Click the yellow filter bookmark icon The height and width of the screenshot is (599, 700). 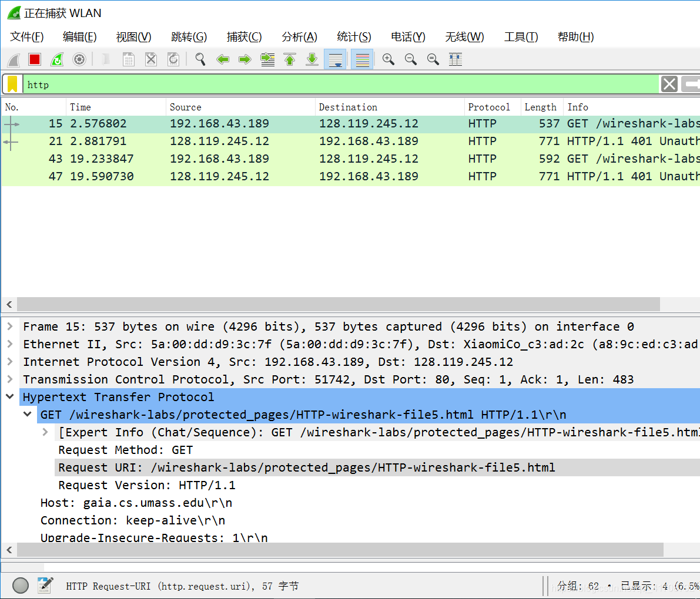click(x=12, y=85)
